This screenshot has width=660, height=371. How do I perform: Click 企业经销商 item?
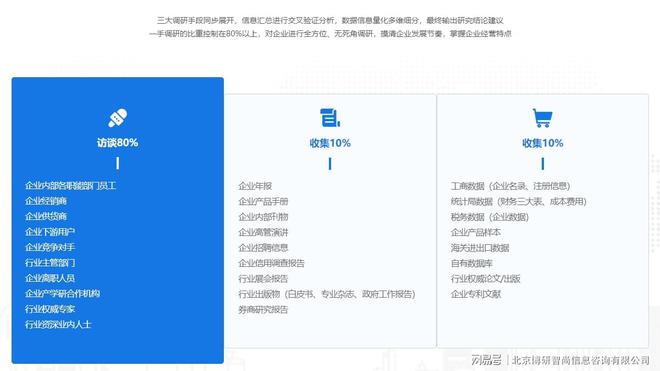pos(46,201)
